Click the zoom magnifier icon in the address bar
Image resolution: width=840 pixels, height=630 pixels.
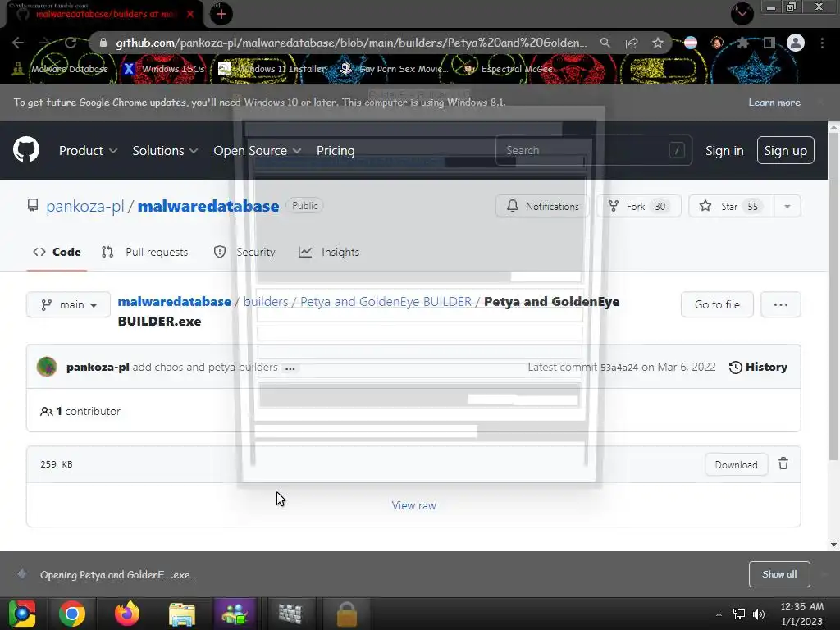[605, 43]
